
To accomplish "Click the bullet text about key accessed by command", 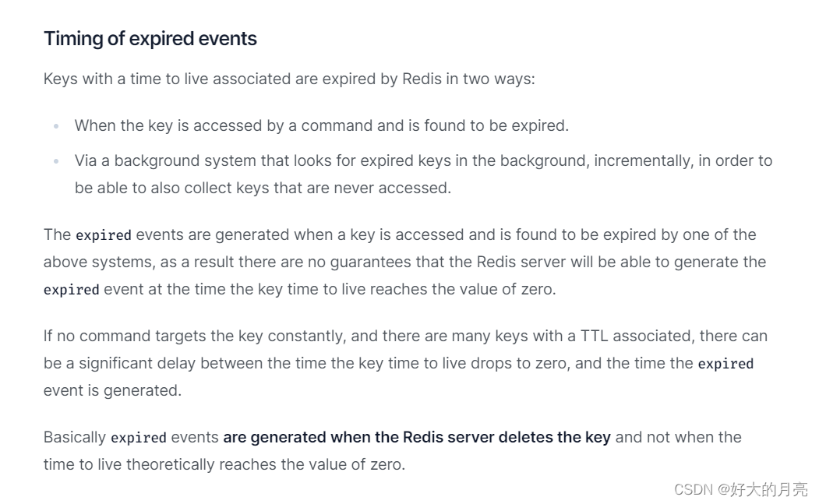I will (x=321, y=125).
